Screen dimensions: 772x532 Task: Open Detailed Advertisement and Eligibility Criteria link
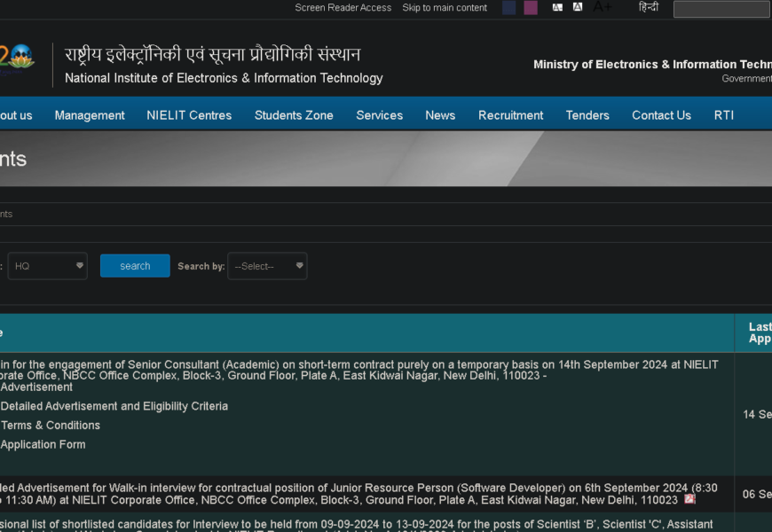114,406
